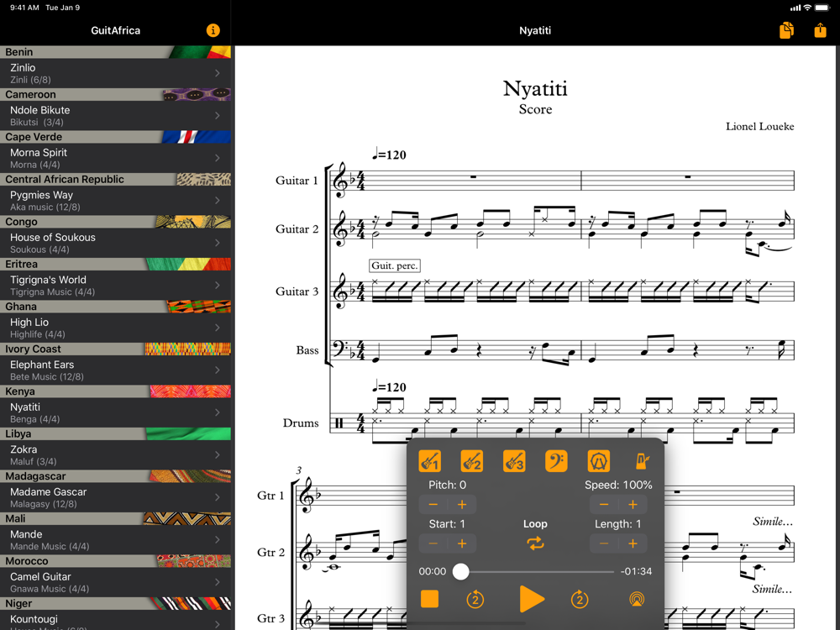Viewport: 840px width, 630px height.
Task: Click the stop square button
Action: point(429,599)
